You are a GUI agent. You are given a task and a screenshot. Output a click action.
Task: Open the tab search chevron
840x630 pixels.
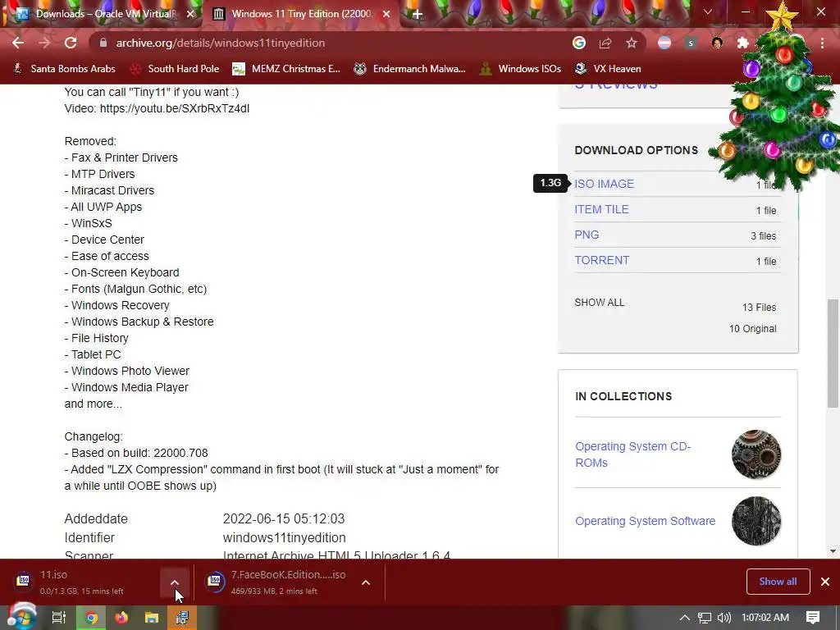708,11
